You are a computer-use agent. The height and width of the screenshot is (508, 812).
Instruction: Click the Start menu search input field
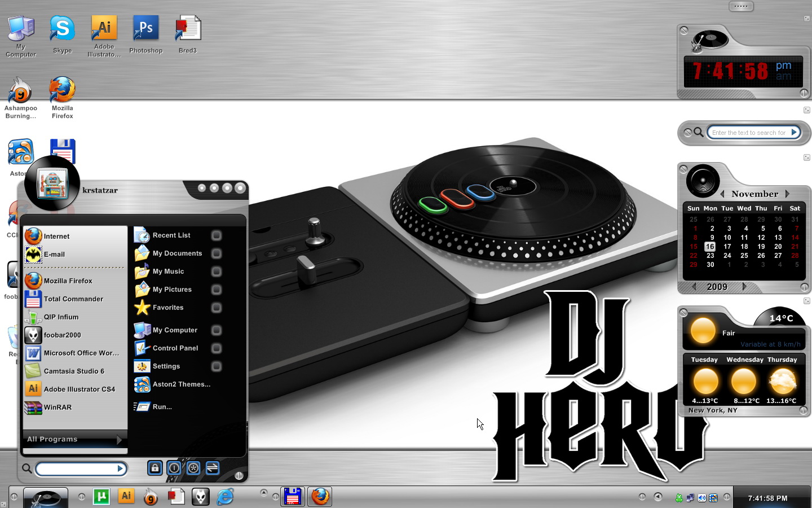point(79,468)
